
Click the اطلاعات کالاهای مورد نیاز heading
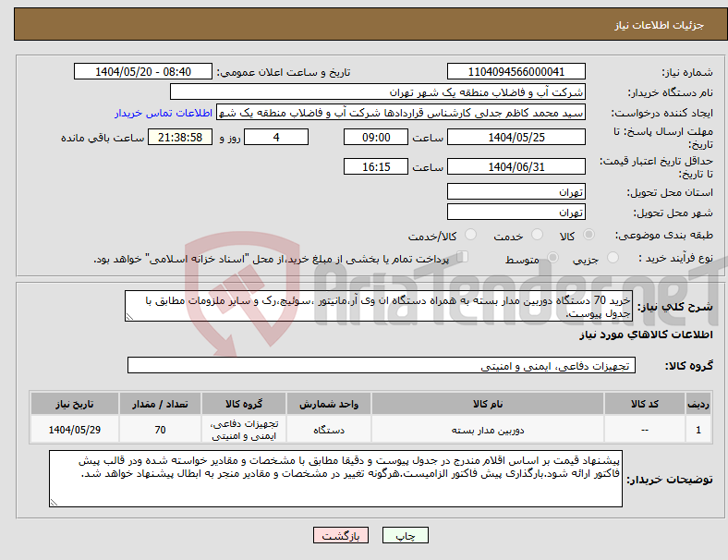pos(646,335)
